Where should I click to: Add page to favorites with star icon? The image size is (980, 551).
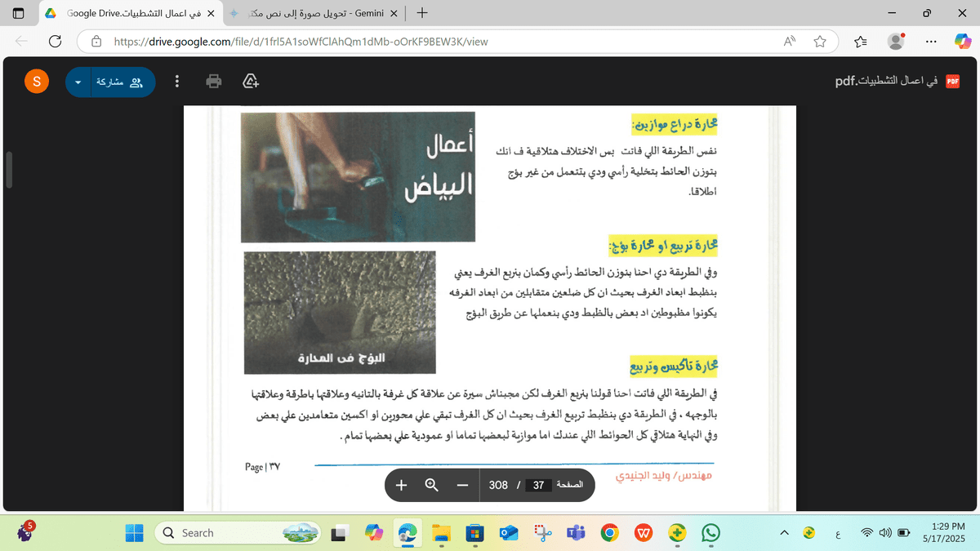pos(821,42)
